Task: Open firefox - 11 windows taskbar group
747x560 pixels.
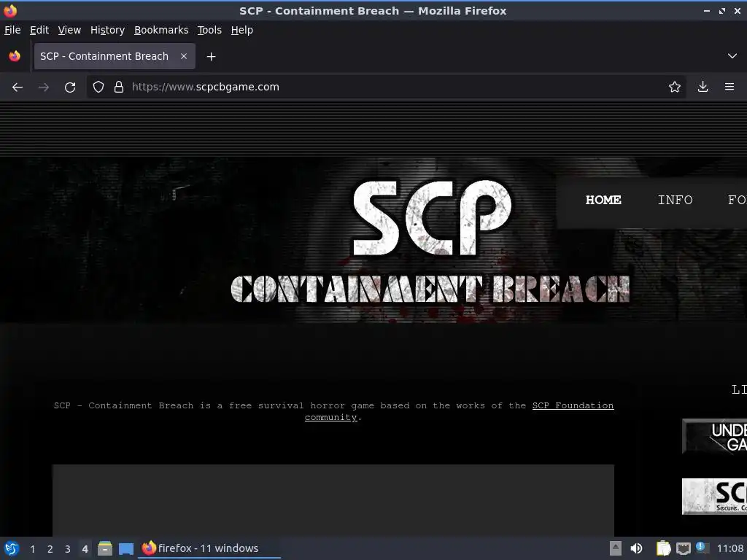Action: (x=209, y=548)
